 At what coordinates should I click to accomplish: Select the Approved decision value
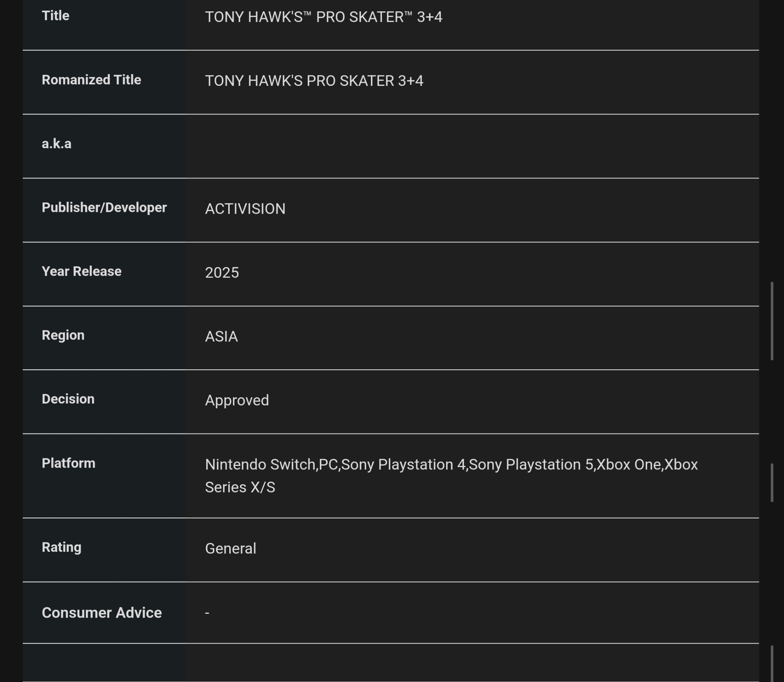tap(237, 400)
